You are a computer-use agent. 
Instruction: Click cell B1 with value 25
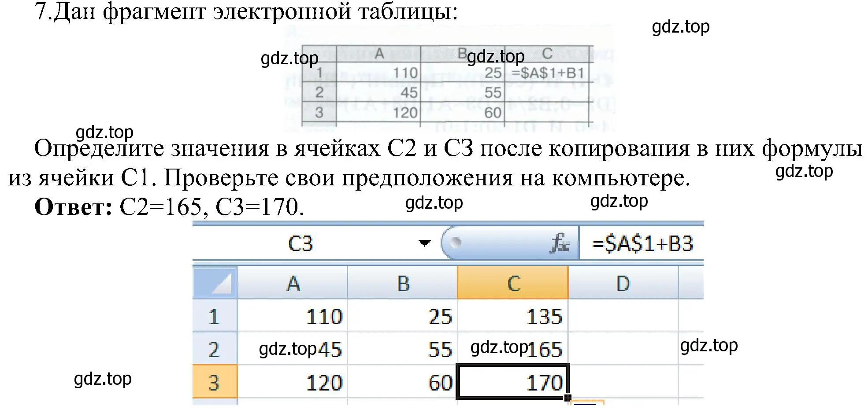pyautogui.click(x=402, y=316)
